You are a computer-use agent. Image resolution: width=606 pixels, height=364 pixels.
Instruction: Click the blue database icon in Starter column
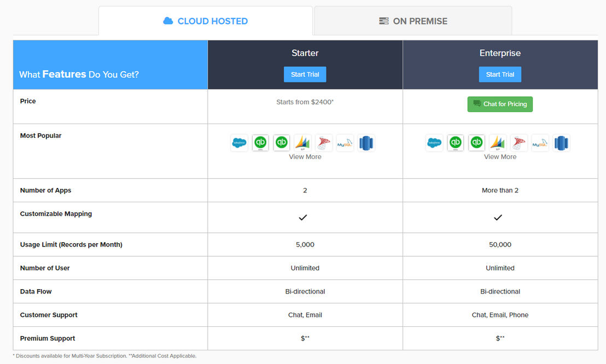tap(366, 143)
